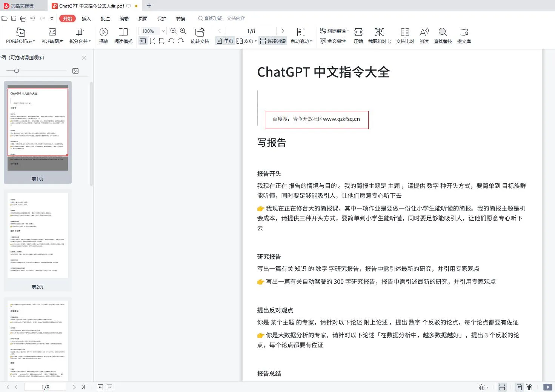The width and height of the screenshot is (555, 392).
Task: Switch to 双页 two-page layout
Action: [245, 41]
